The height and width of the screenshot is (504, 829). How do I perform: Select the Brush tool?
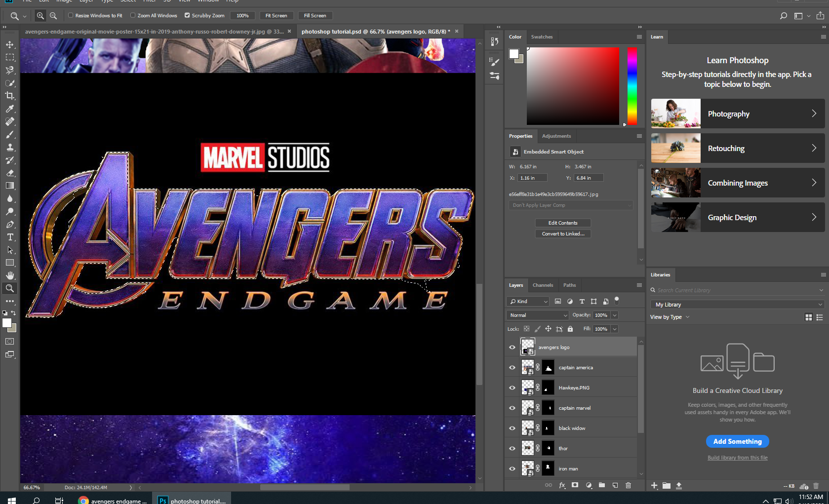(10, 134)
